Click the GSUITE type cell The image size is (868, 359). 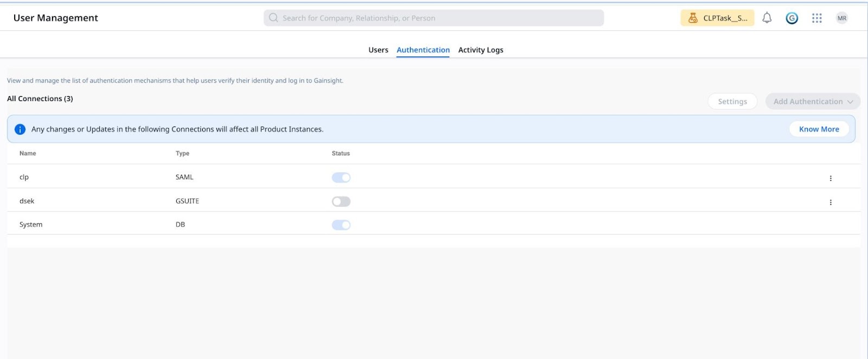[187, 201]
